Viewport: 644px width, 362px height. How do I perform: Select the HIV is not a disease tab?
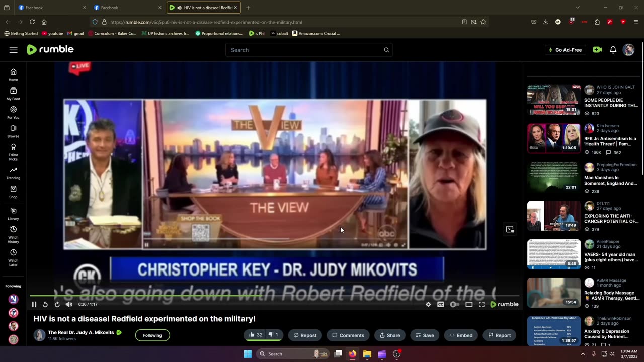[x=204, y=8]
